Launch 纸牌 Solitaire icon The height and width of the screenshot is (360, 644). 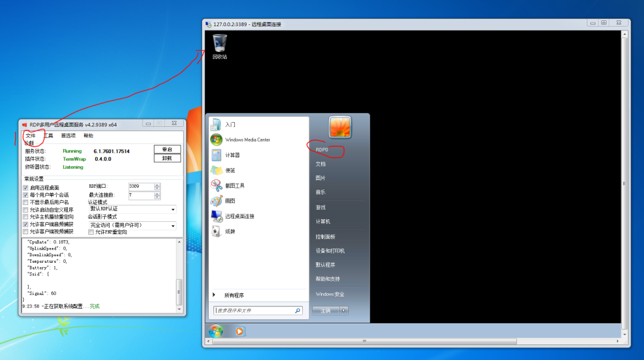(x=216, y=231)
